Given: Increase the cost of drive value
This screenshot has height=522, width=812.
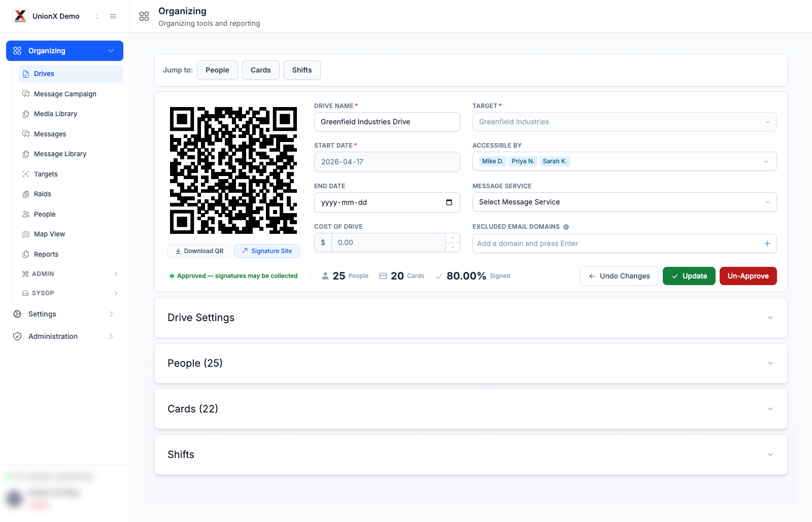Looking at the screenshot, I should 453,238.
